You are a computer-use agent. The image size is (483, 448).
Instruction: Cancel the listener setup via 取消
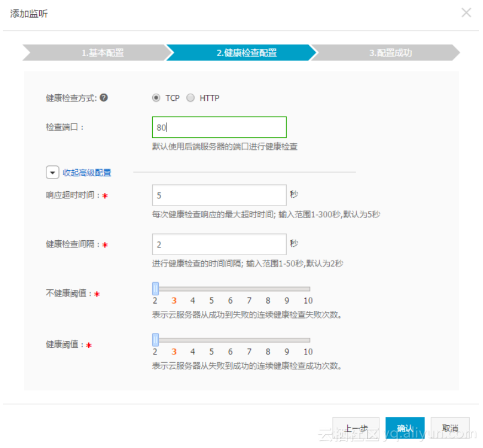tap(450, 428)
